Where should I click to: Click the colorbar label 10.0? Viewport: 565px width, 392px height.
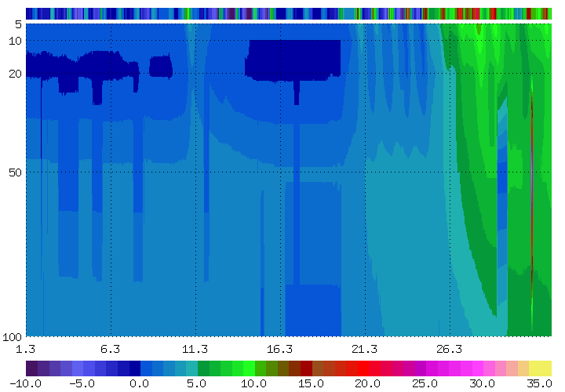(x=253, y=383)
